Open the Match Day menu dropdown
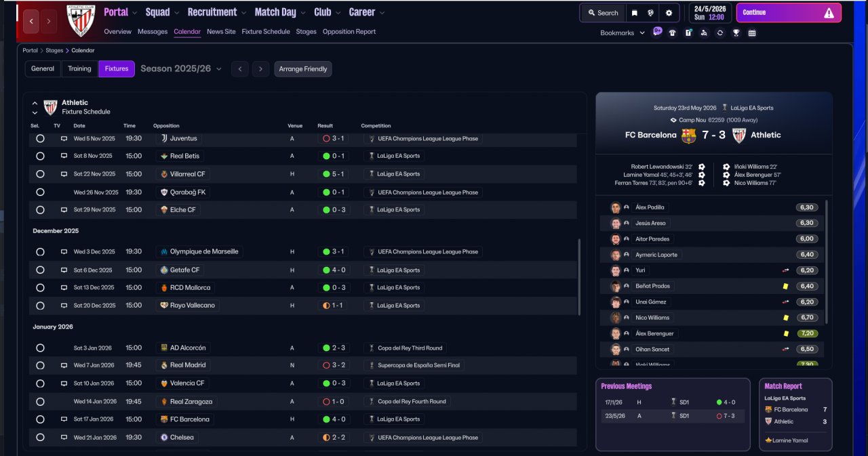The height and width of the screenshot is (456, 868). point(280,12)
